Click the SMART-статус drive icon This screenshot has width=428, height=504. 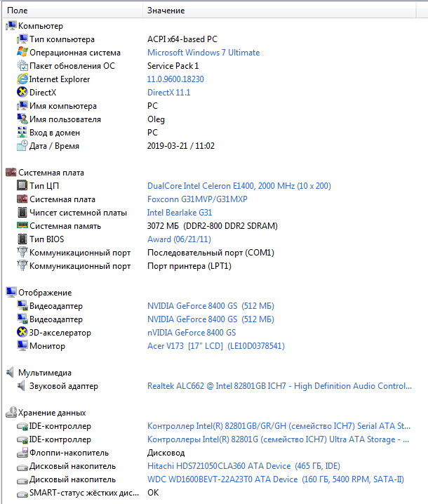[x=22, y=493]
